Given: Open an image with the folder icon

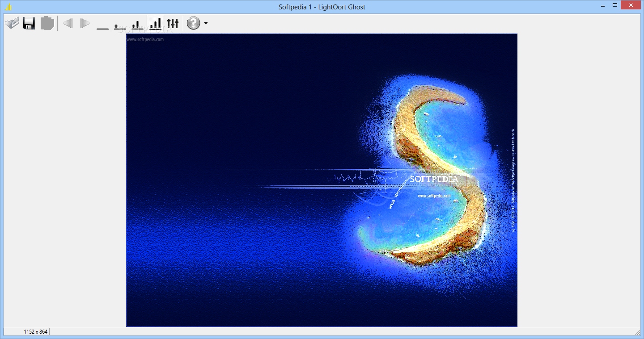Looking at the screenshot, I should point(12,23).
